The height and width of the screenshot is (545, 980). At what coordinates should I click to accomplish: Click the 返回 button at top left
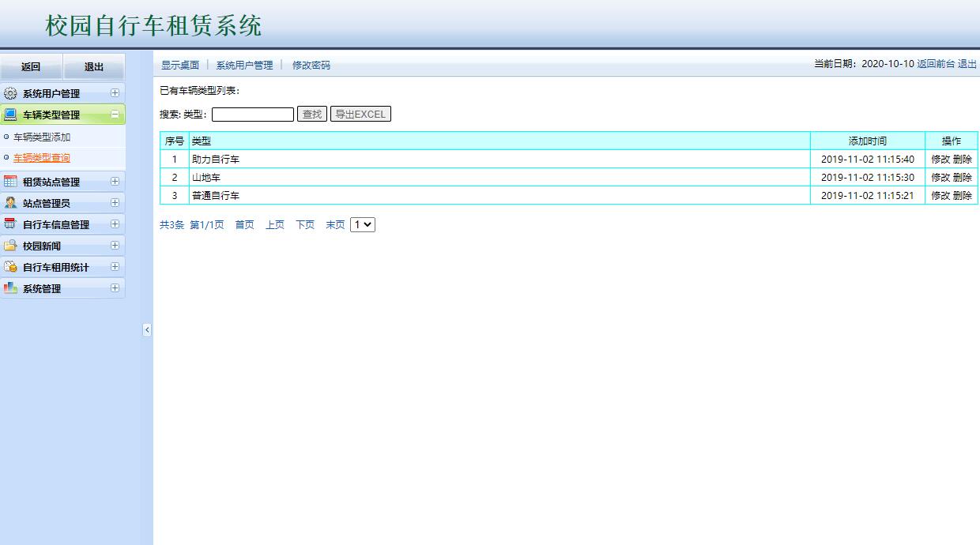(x=32, y=67)
